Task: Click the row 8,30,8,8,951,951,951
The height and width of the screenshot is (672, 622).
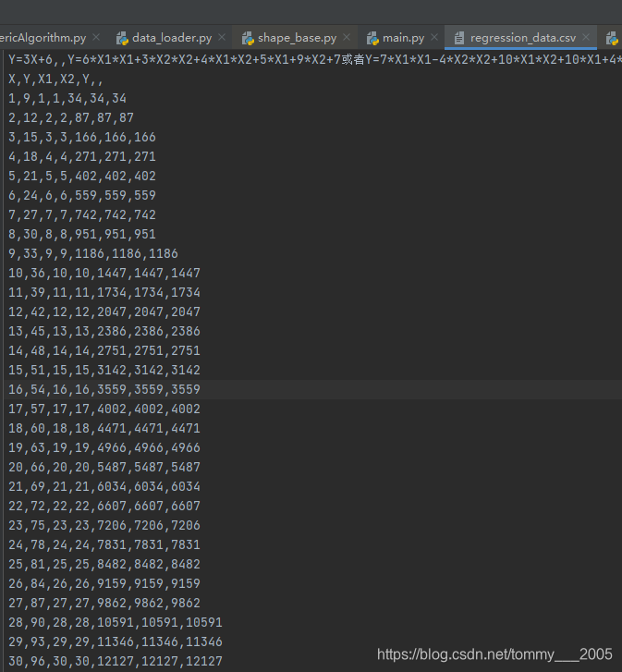Action: (82, 234)
